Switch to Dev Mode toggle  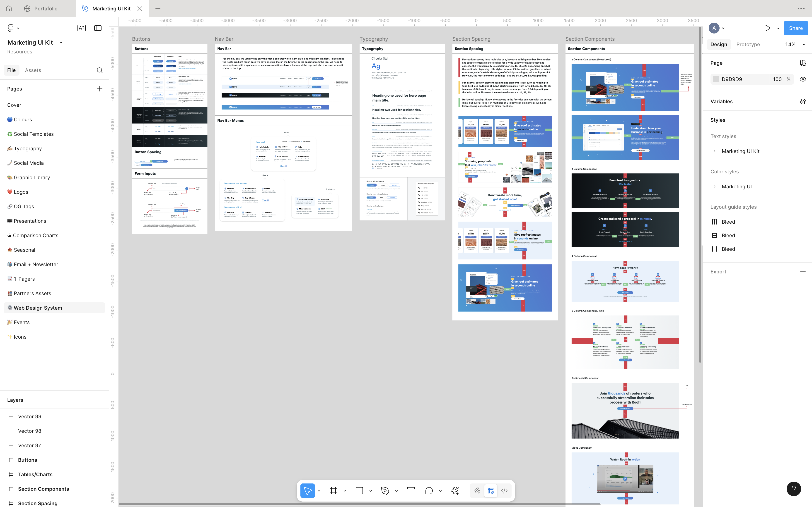504,491
